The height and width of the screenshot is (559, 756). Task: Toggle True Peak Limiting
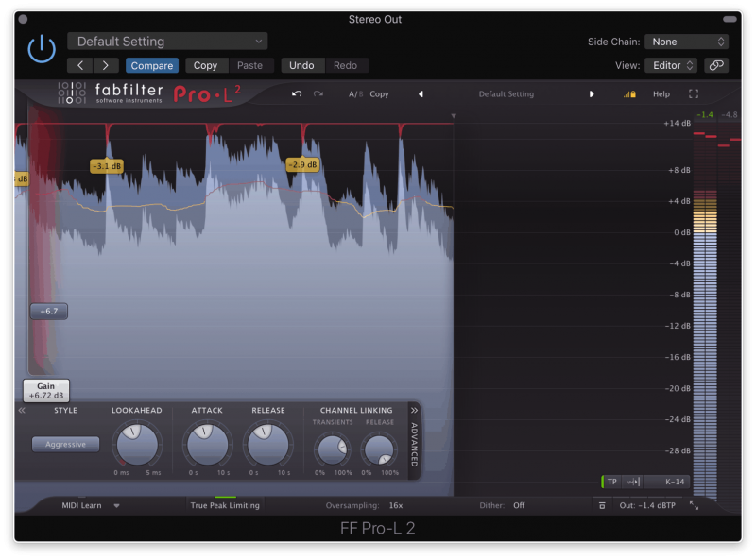point(225,505)
